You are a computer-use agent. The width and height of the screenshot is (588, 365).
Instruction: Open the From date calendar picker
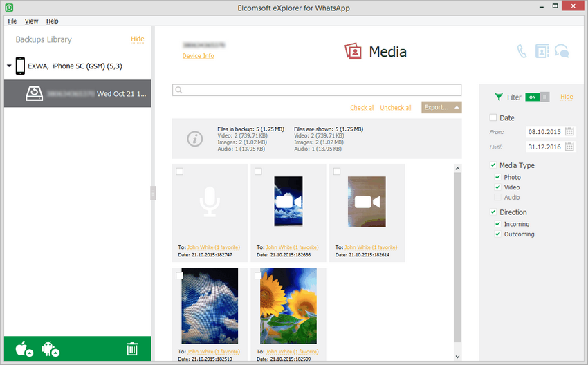click(570, 131)
